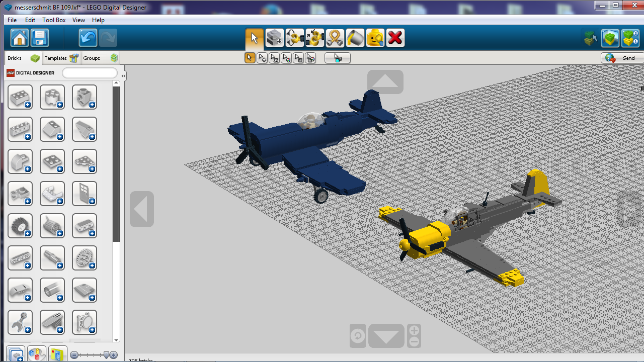Open the Tool Box menu

pos(54,20)
